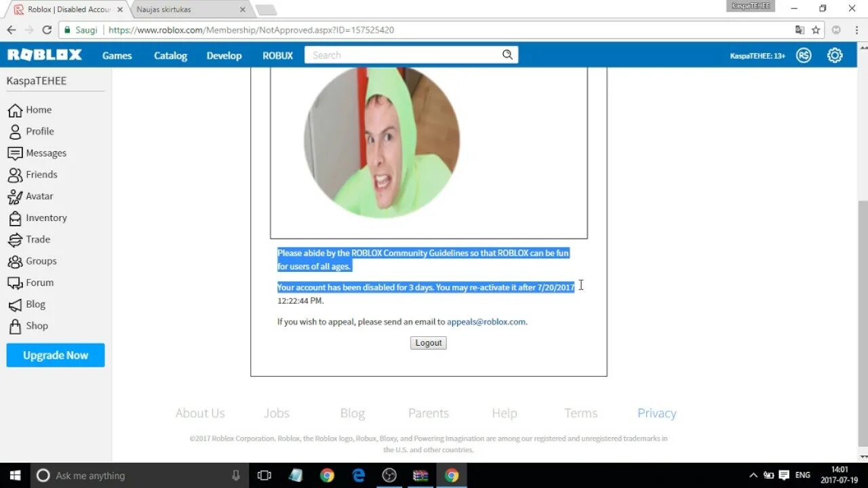Click the Saugi secure site indicator
Viewport: 868px width, 488px height.
81,30
